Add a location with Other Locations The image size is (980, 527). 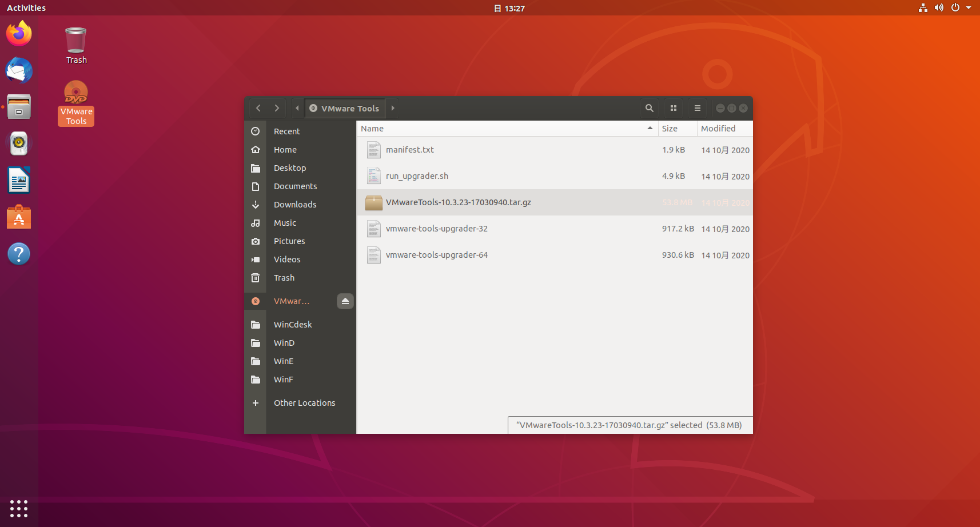pyautogui.click(x=304, y=402)
